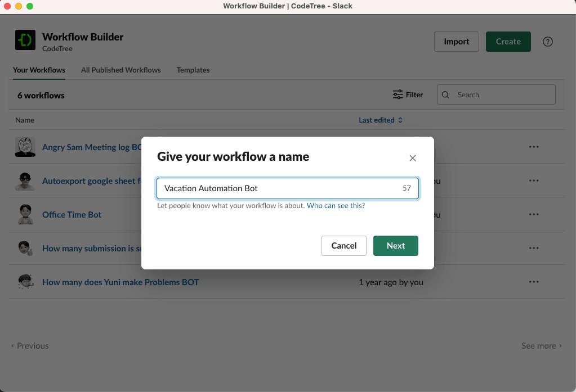Click See more workflows

pos(542,346)
